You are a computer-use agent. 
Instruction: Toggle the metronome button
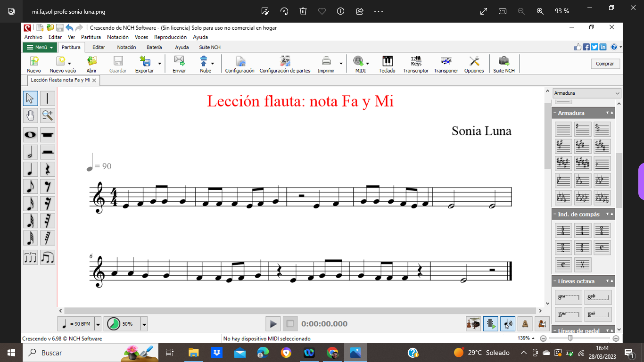pyautogui.click(x=524, y=324)
